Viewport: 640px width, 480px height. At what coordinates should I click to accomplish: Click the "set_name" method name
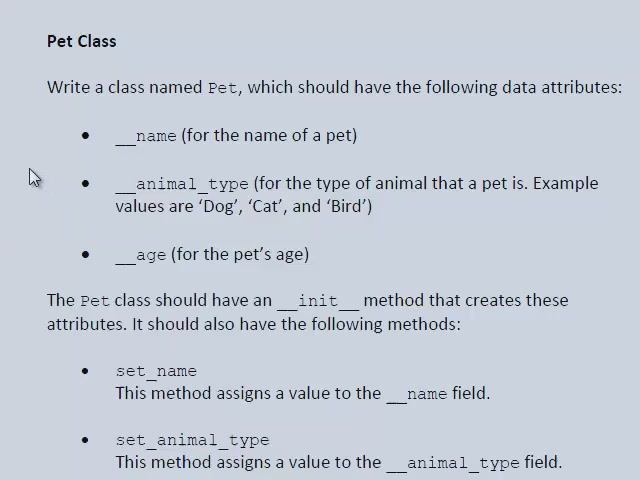[x=156, y=371]
